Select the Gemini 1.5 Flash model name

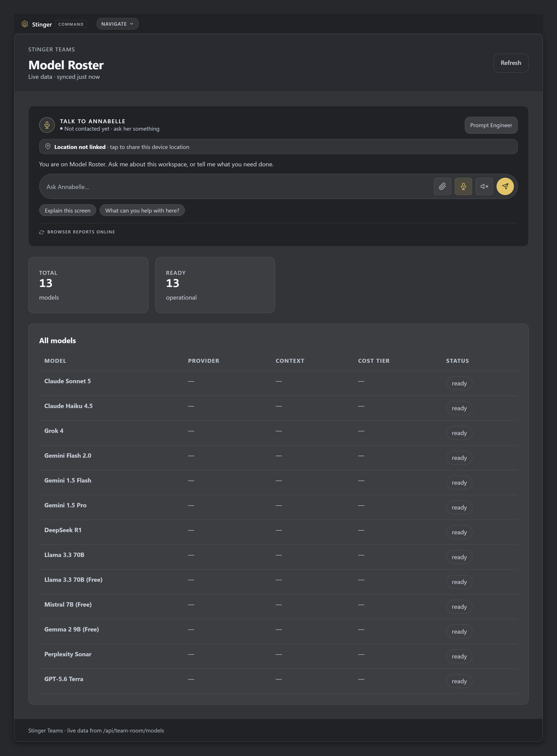(x=68, y=480)
